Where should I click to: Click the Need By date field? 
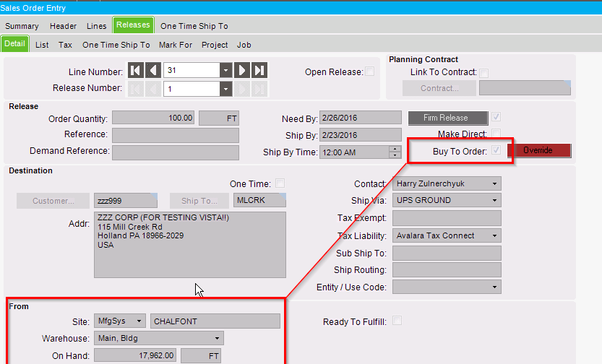pos(361,118)
